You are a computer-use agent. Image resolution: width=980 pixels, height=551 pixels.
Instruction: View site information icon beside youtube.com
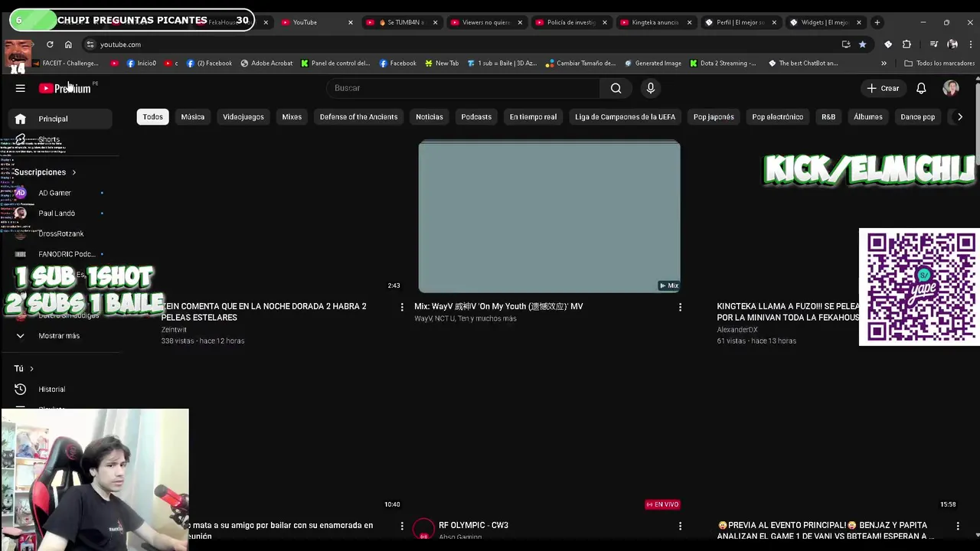pyautogui.click(x=90, y=44)
